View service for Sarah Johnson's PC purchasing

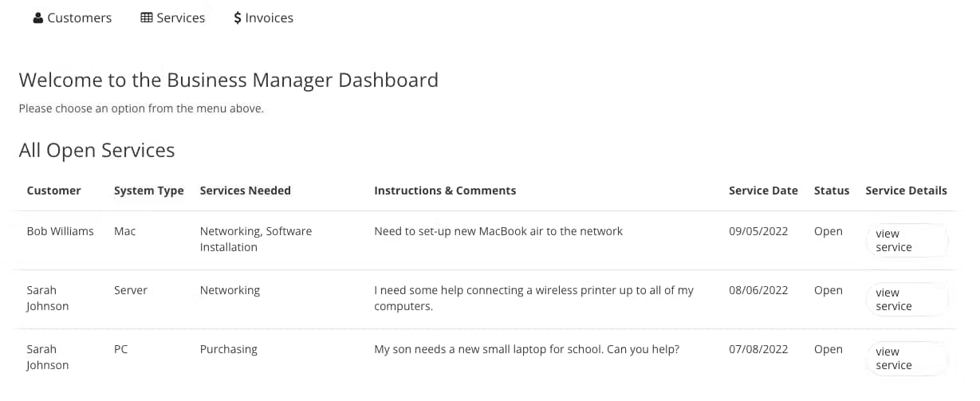pos(907,359)
